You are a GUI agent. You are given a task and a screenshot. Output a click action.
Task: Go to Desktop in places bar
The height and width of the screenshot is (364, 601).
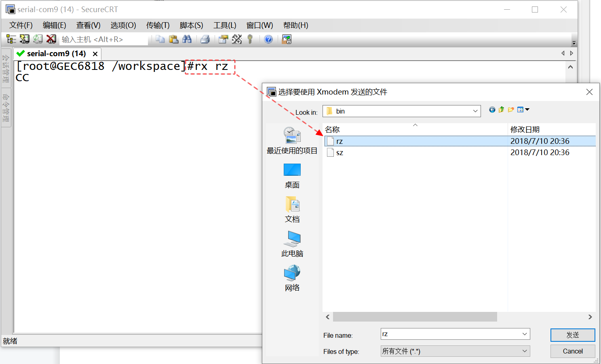(x=292, y=176)
